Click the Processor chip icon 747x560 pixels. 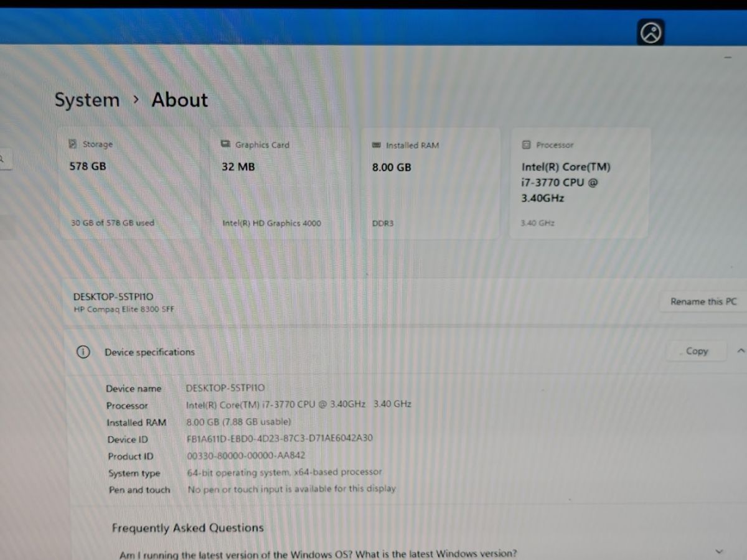tap(526, 145)
